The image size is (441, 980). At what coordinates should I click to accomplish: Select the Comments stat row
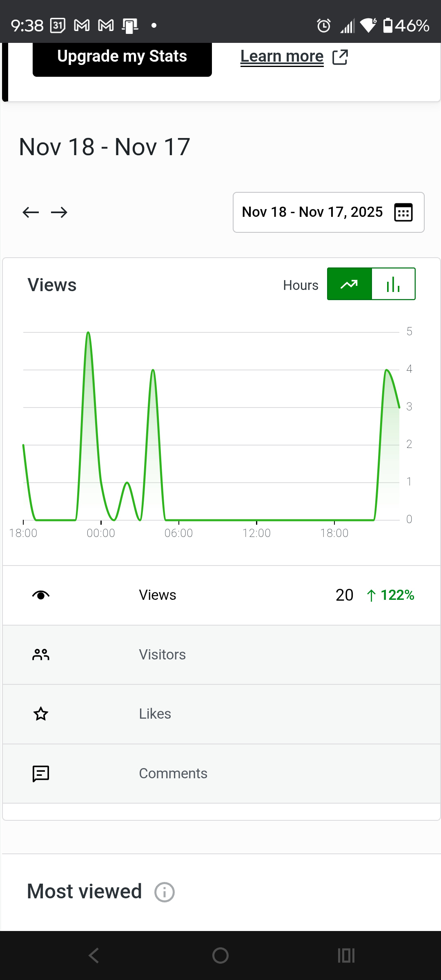tap(220, 773)
